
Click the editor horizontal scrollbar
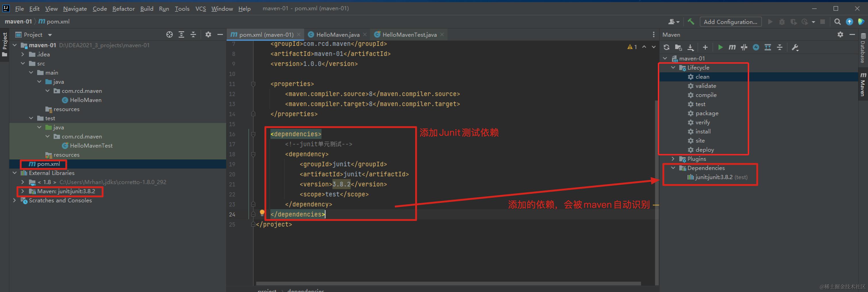(448, 284)
